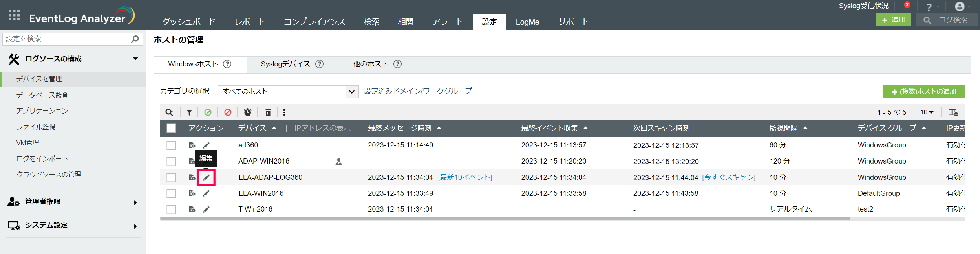Click the search magnifier in settings search
Screen dimensions: 980x254
click(x=135, y=39)
